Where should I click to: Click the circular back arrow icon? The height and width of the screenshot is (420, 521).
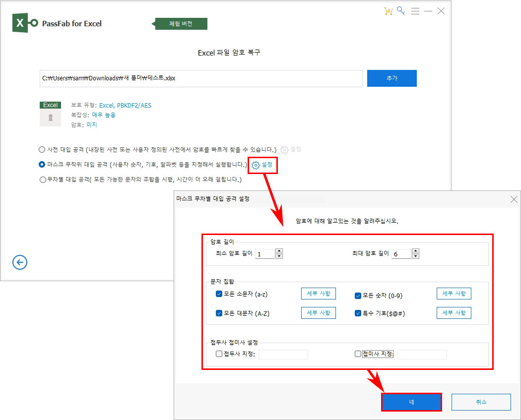pyautogui.click(x=19, y=262)
